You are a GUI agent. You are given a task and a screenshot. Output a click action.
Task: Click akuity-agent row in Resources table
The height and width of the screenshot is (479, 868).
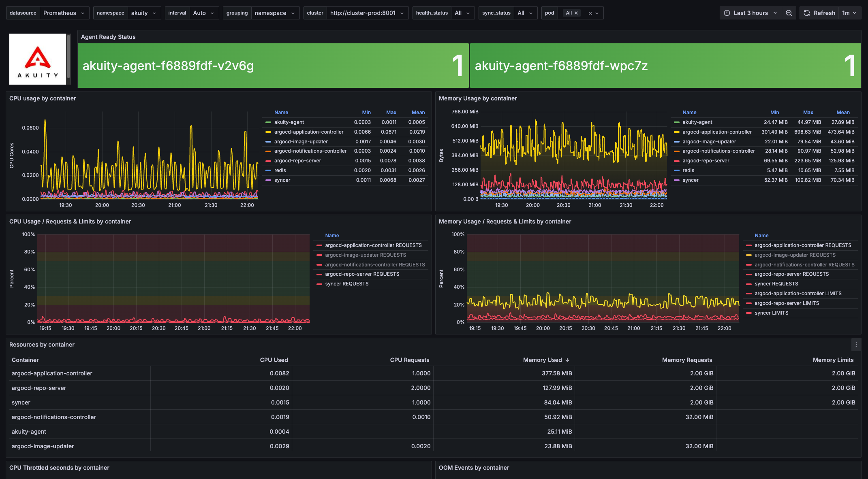click(434, 432)
